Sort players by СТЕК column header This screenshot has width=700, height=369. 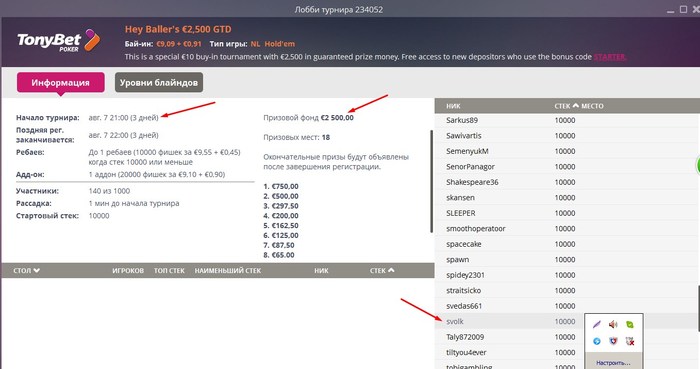pyautogui.click(x=567, y=106)
